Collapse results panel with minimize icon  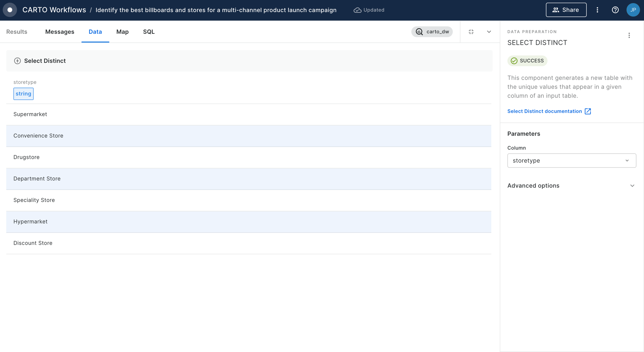[471, 32]
